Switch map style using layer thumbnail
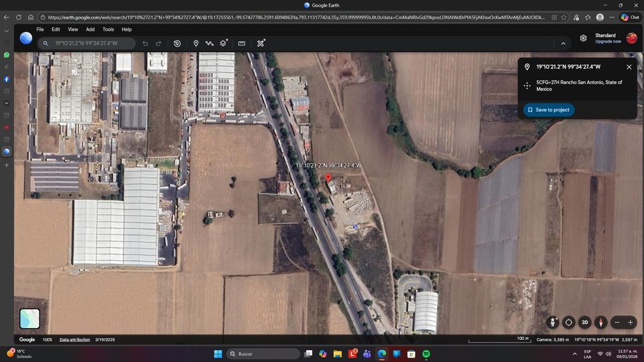The image size is (644, 362). [x=30, y=319]
